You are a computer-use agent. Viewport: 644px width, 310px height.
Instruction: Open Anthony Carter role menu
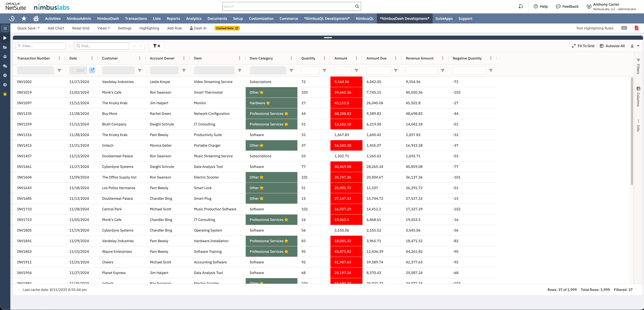(x=611, y=7)
